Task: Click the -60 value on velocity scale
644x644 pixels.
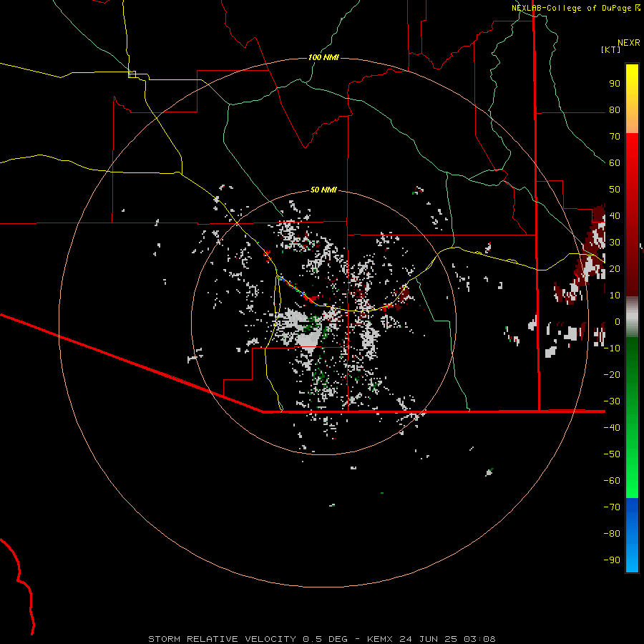Action: click(x=612, y=481)
